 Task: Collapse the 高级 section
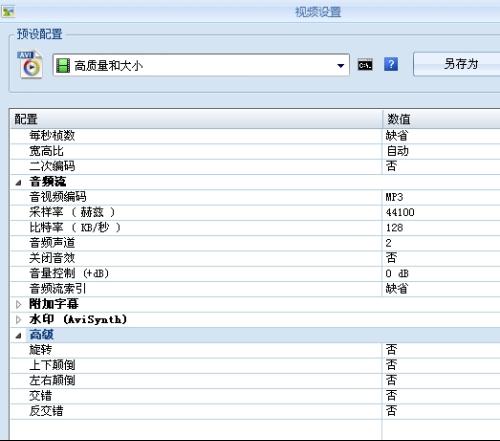click(19, 335)
